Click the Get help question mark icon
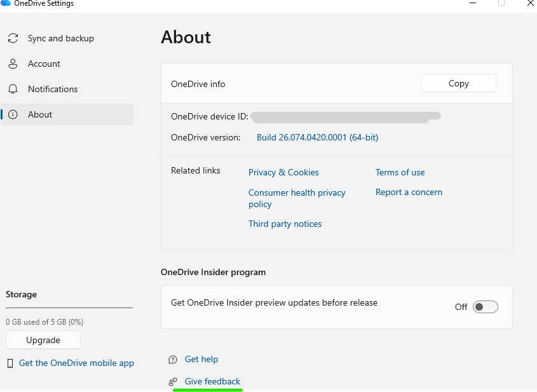 point(173,360)
